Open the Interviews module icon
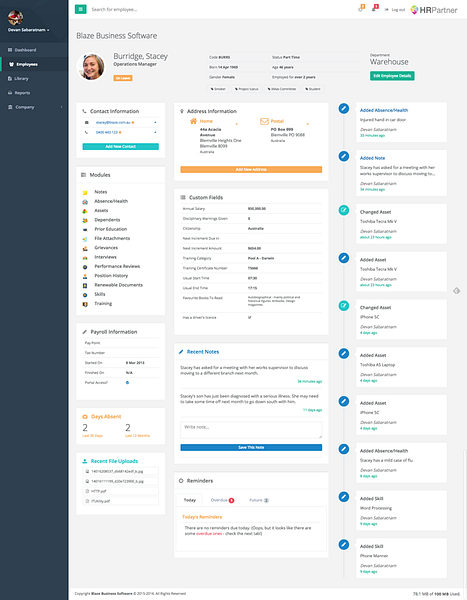The image size is (467, 600). 85,257
